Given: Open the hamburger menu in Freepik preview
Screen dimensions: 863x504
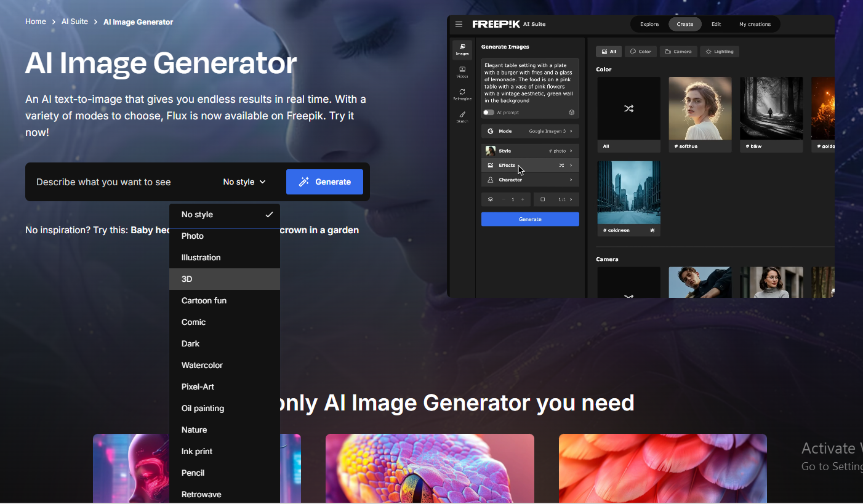Looking at the screenshot, I should [x=459, y=24].
